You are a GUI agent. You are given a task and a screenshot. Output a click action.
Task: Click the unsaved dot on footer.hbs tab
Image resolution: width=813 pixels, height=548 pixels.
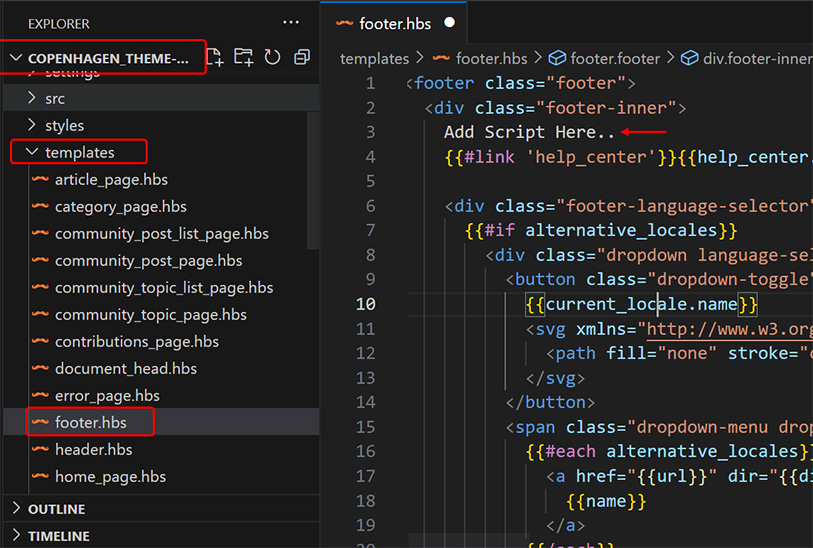point(449,22)
